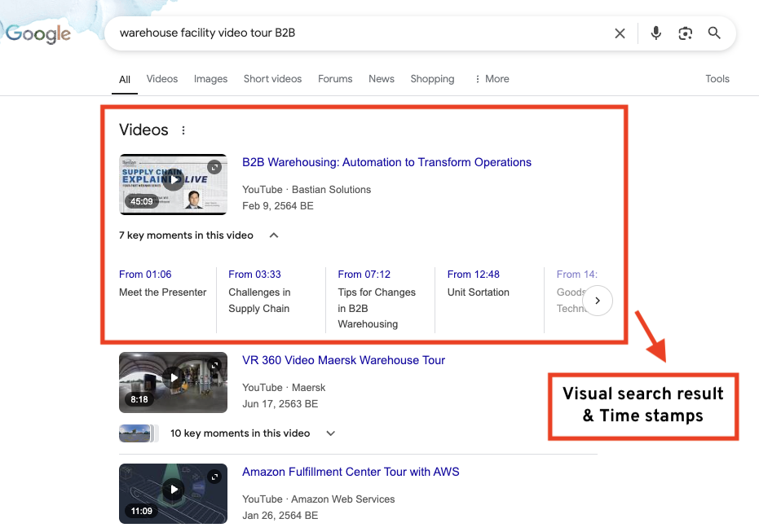Open the Shopping tab
The height and width of the screenshot is (532, 759).
tap(432, 79)
